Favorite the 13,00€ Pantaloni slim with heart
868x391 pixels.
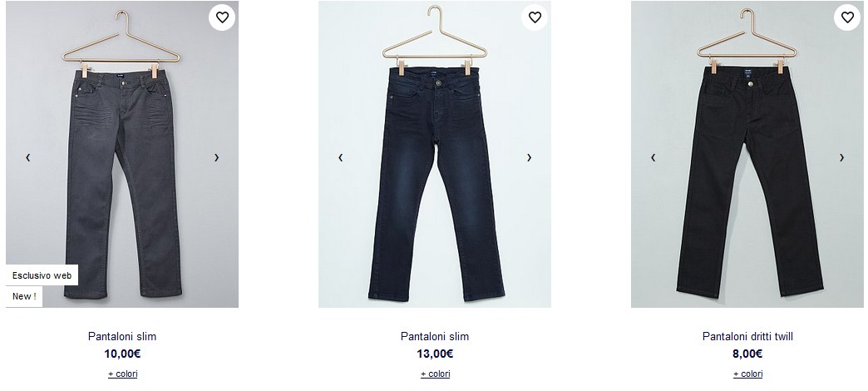coord(535,17)
